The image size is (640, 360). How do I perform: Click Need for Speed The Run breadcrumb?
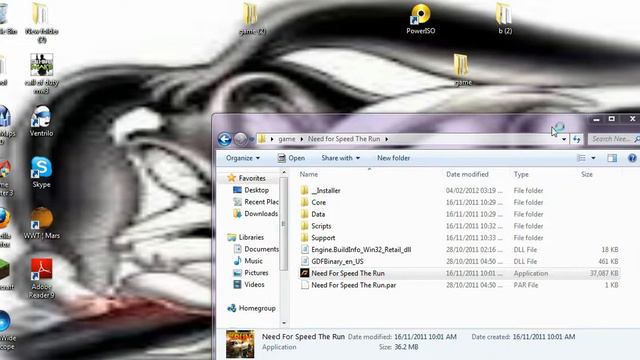[x=344, y=139]
